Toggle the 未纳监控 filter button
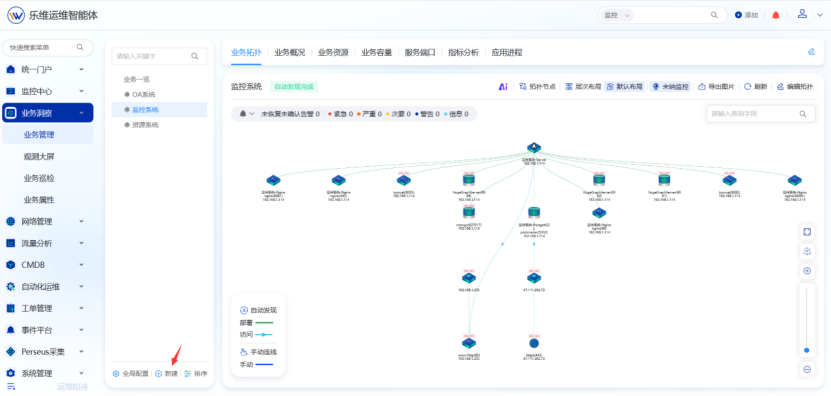Viewport: 831px width, 396px height. tap(670, 86)
